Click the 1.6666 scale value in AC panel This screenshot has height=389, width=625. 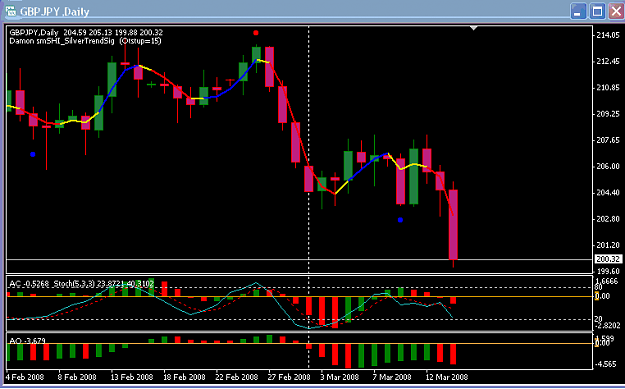pos(608,282)
